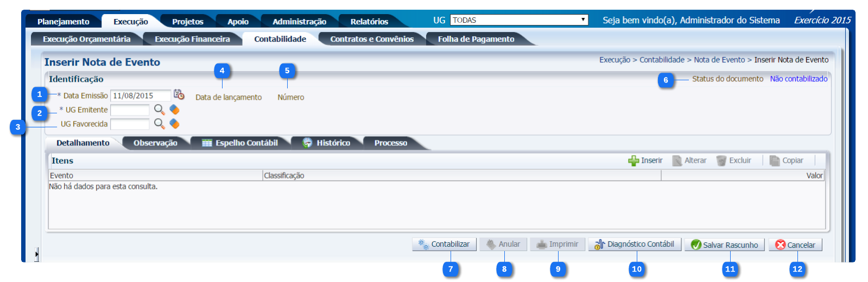
Task: Expand the left side panel arrow
Action: point(36,254)
